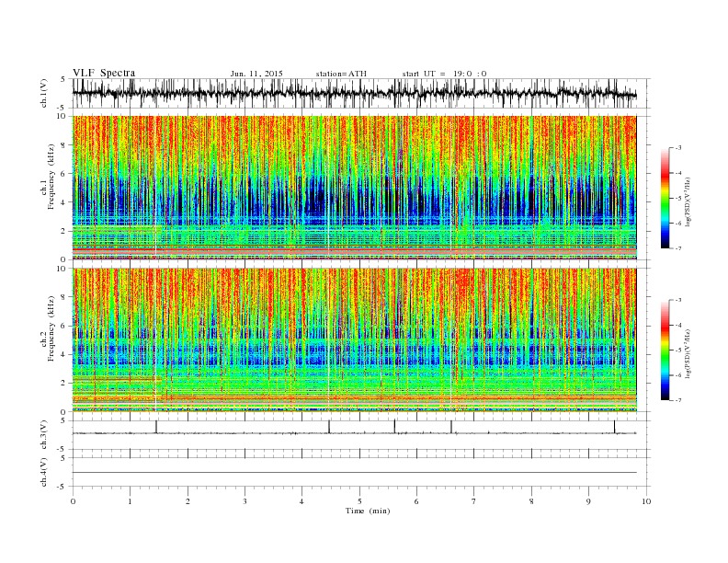Image resolution: width=728 pixels, height=563 pixels.
Task: Click the ch.4(V) axis label
Action: (44, 472)
